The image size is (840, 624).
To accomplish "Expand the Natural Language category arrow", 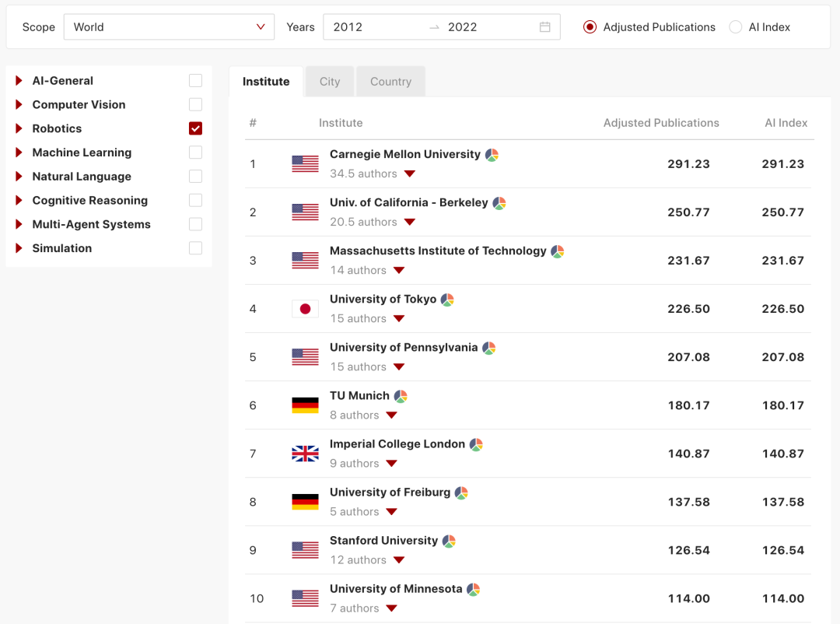I will point(19,177).
